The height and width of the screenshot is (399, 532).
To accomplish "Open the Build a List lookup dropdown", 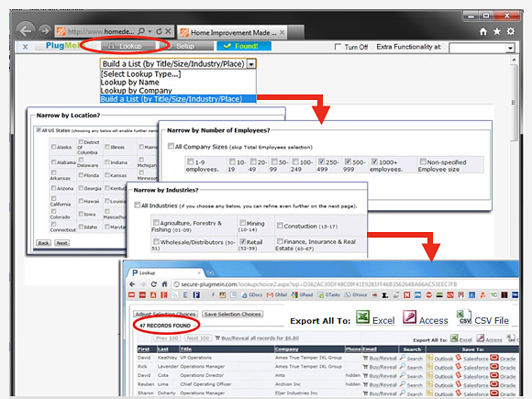I will [x=251, y=64].
